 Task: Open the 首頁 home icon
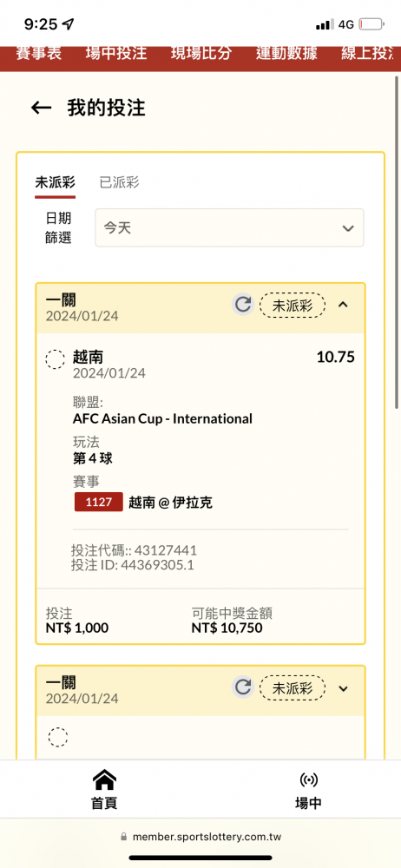click(104, 780)
